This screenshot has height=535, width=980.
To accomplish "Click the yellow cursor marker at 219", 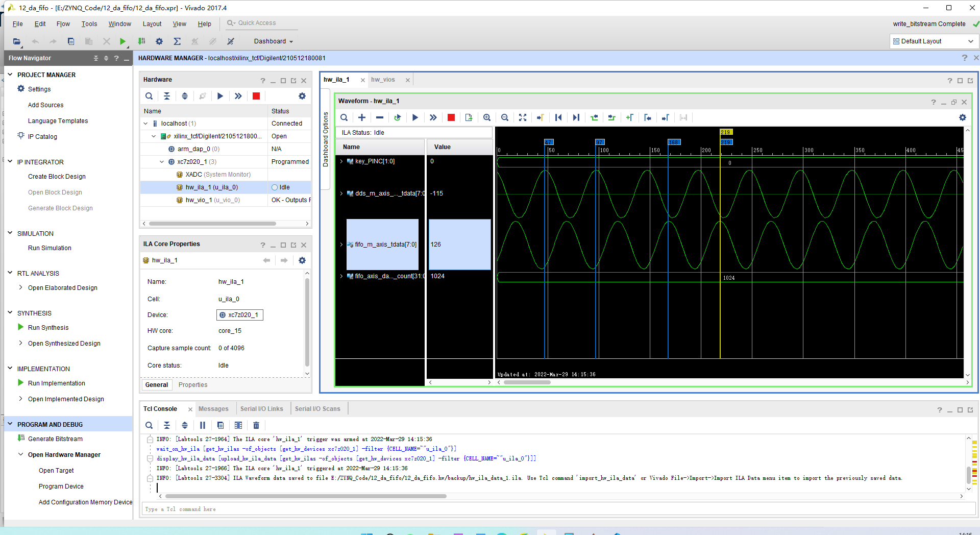I will pos(726,132).
